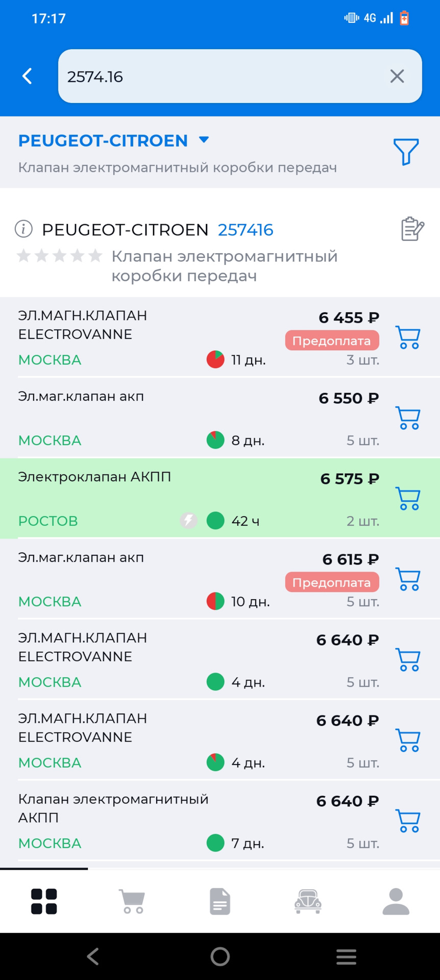Screen dimensions: 440x980
Task: Add the 6 575 ₽ Rostov offer to cart
Action: (408, 499)
